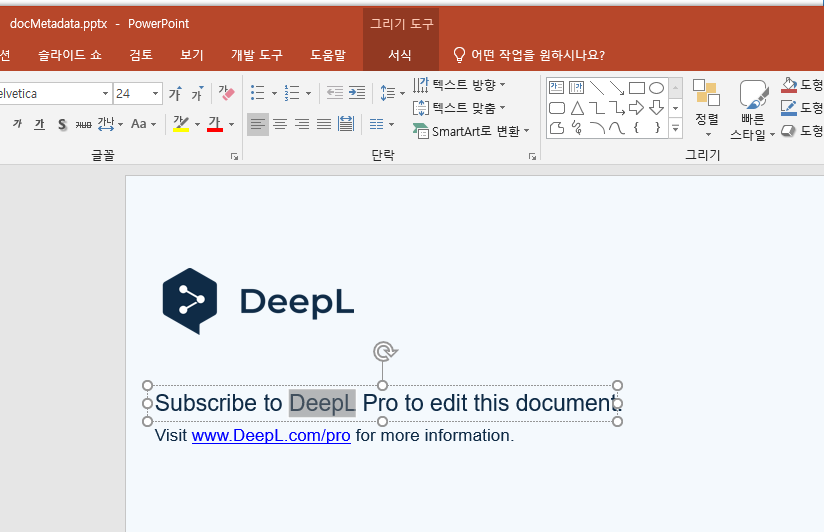The image size is (824, 532).
Task: Insert a bulleted list
Action: click(x=258, y=93)
